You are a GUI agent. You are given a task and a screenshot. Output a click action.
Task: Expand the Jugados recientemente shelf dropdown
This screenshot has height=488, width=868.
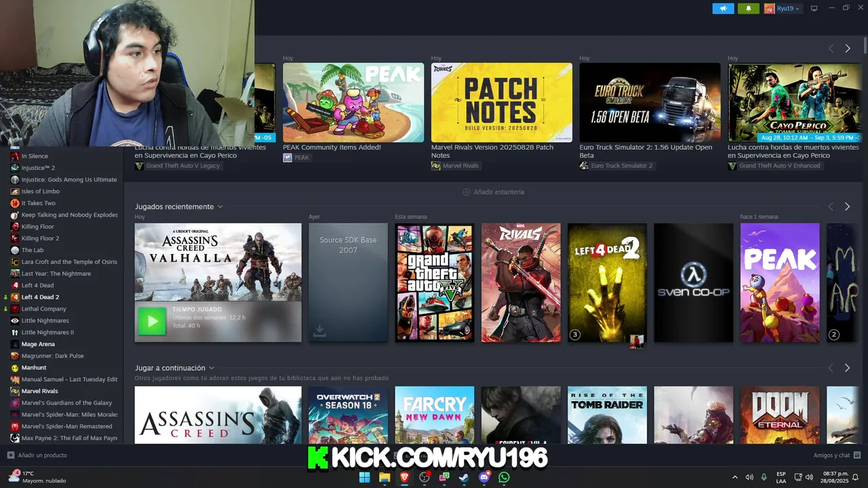point(220,207)
